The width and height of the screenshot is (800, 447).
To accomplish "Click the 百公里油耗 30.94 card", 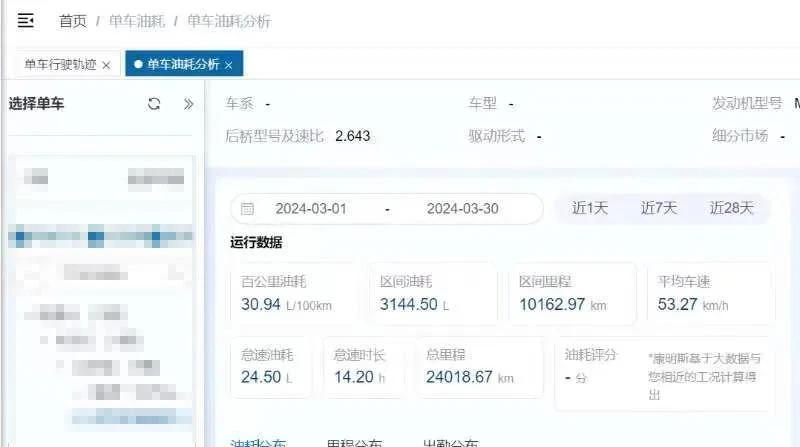I will [x=294, y=293].
